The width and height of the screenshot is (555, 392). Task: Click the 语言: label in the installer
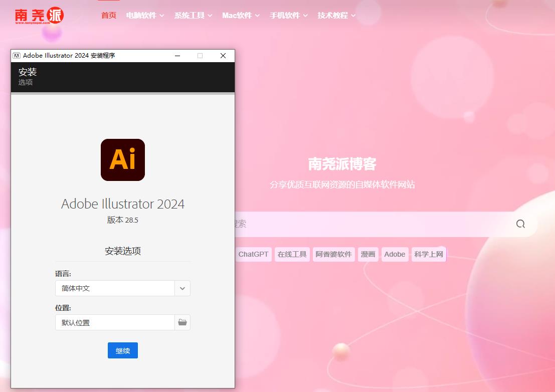click(x=63, y=274)
